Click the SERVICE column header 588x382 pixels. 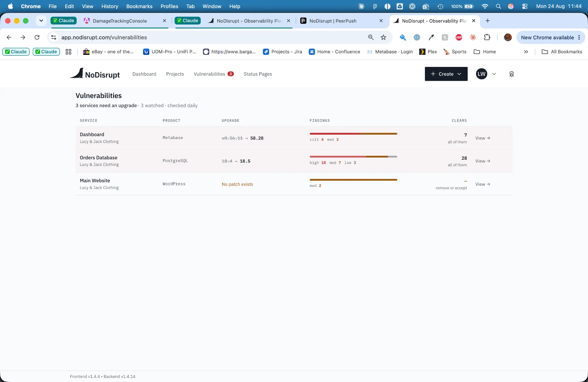pyautogui.click(x=88, y=121)
